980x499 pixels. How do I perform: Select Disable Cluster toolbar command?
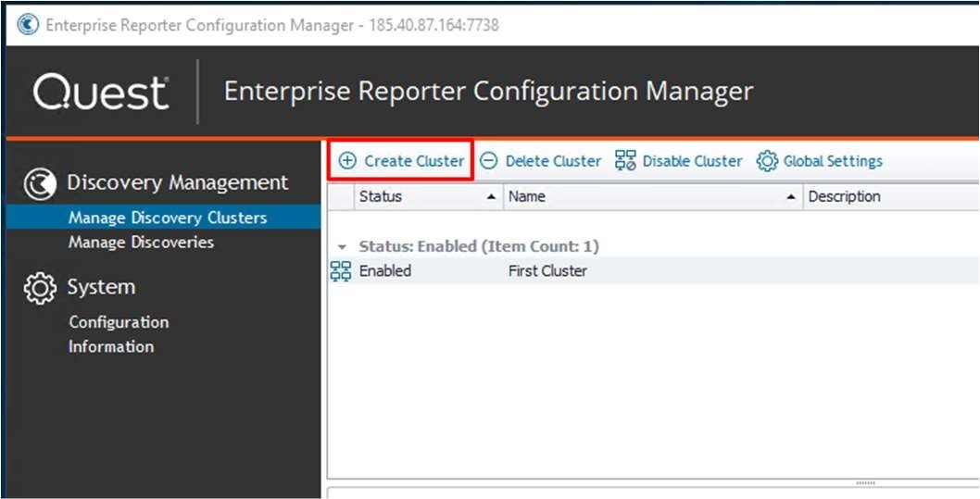point(693,161)
